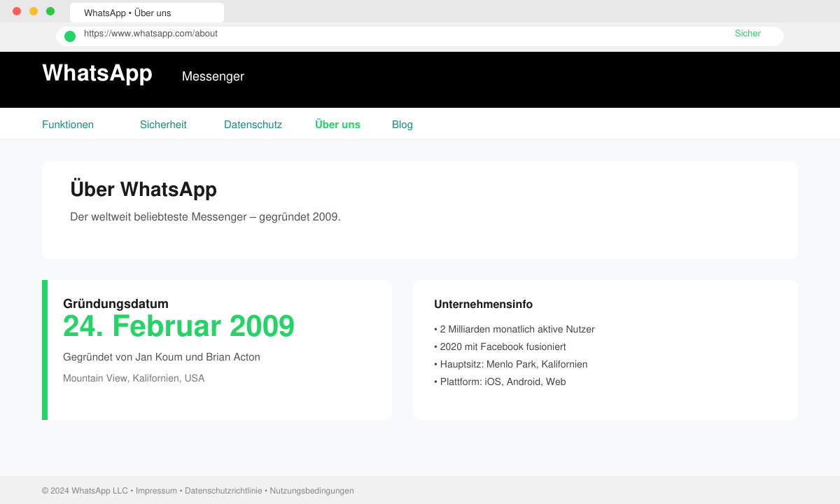Open the Messenger link in header
This screenshot has width=840, height=504.
point(213,76)
